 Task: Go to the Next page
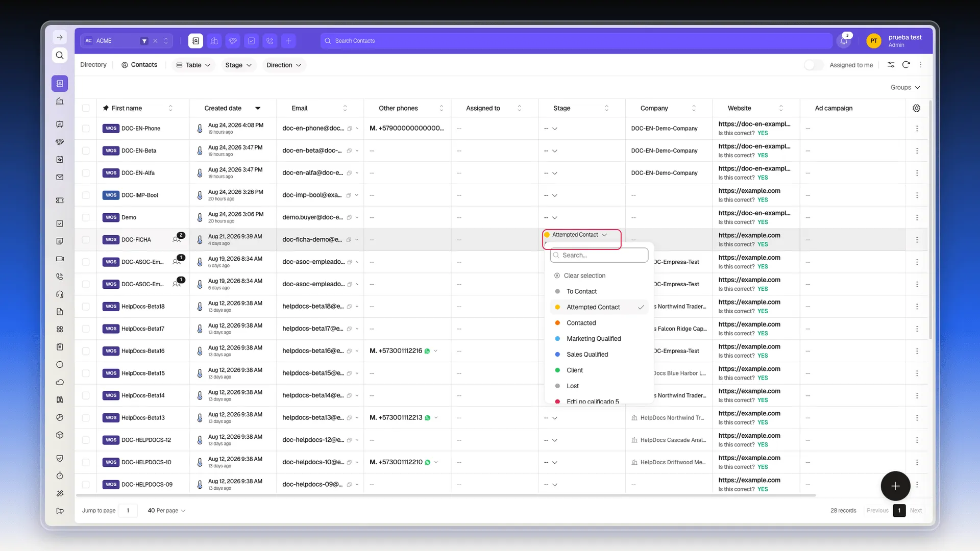tap(916, 510)
